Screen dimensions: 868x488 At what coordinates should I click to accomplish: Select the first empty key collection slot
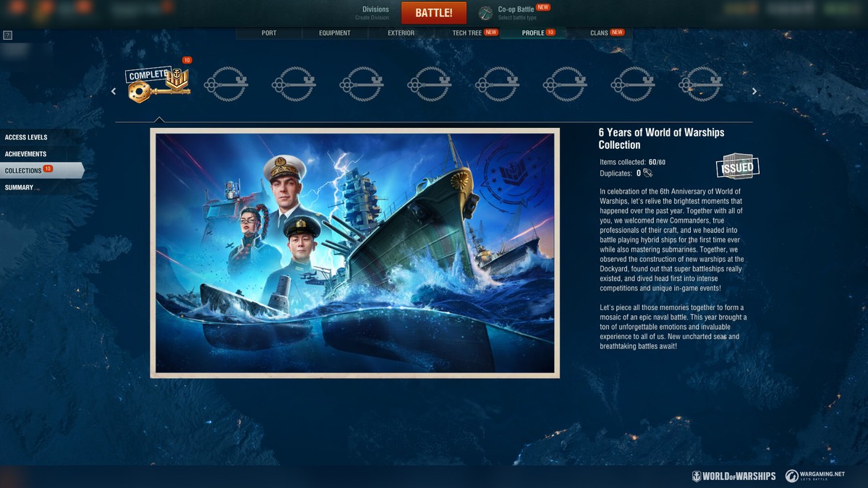pyautogui.click(x=226, y=84)
